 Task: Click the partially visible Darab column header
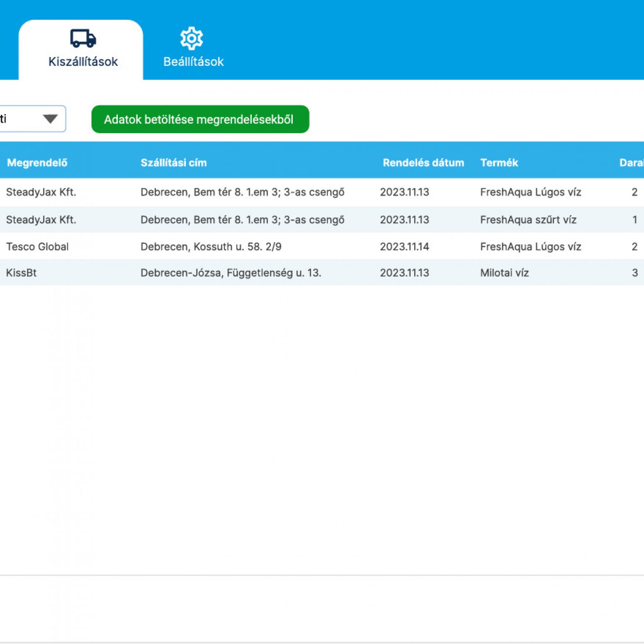(x=631, y=163)
